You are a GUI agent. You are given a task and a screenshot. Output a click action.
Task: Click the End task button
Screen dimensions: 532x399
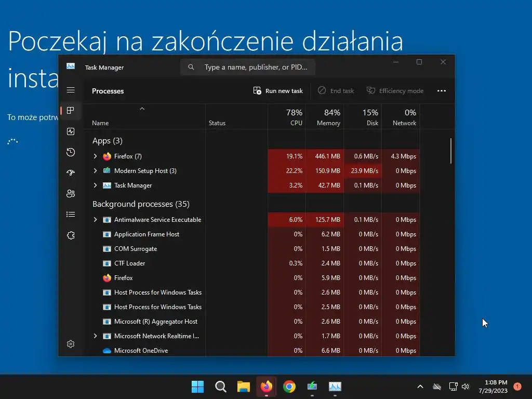tap(336, 90)
